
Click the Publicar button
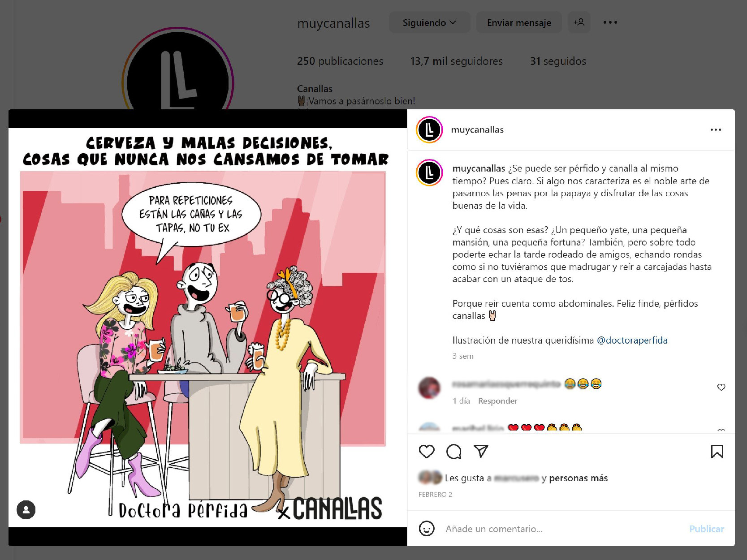pyautogui.click(x=707, y=529)
